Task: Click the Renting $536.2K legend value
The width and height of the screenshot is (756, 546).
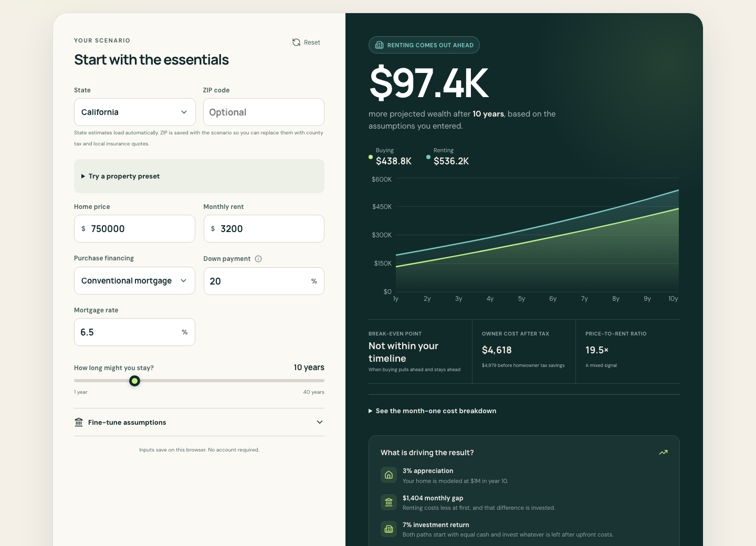Action: 451,161
